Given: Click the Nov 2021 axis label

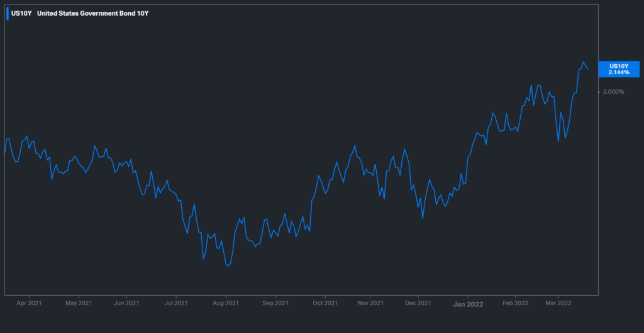Looking at the screenshot, I should 370,303.
